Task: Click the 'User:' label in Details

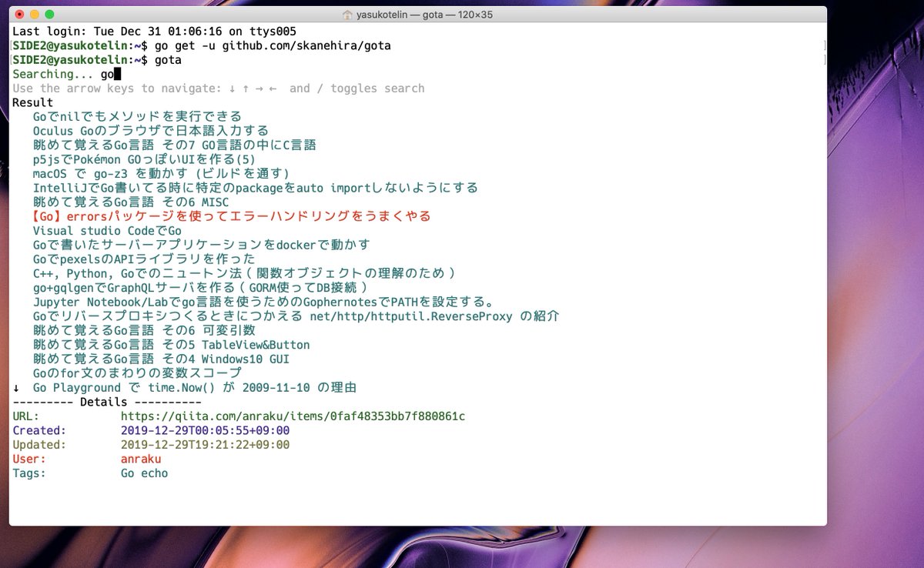Action: click(29, 459)
